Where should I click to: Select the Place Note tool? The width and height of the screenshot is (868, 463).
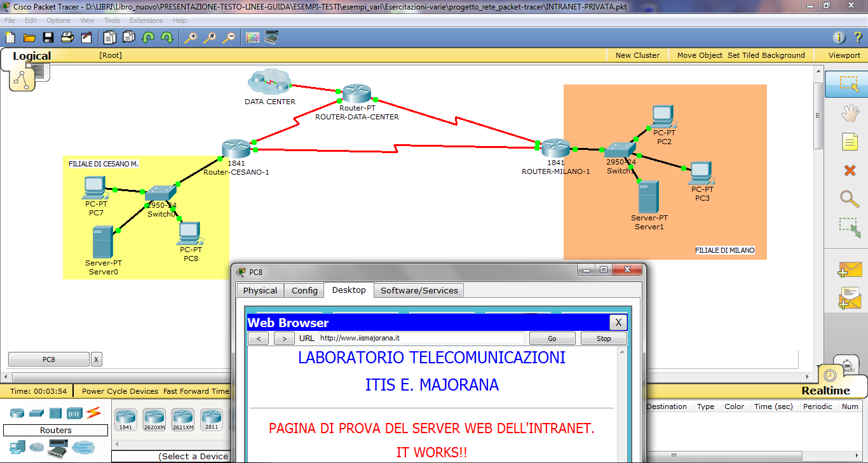850,142
